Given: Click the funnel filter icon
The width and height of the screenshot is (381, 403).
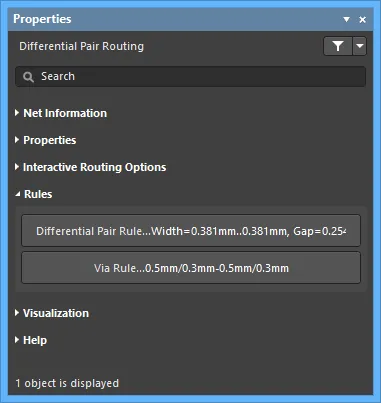Looking at the screenshot, I should (338, 46).
